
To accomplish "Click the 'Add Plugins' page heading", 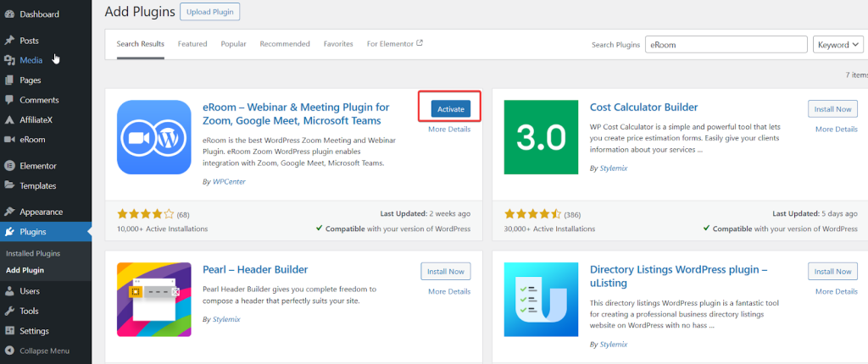I will (140, 11).
